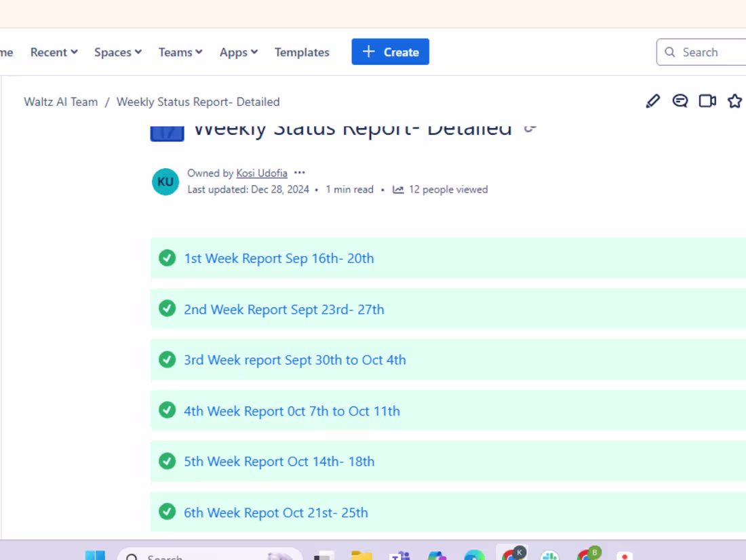Image resolution: width=746 pixels, height=560 pixels.
Task: Open 6th Week Repot Oct 21st- 25th
Action: 276,513
